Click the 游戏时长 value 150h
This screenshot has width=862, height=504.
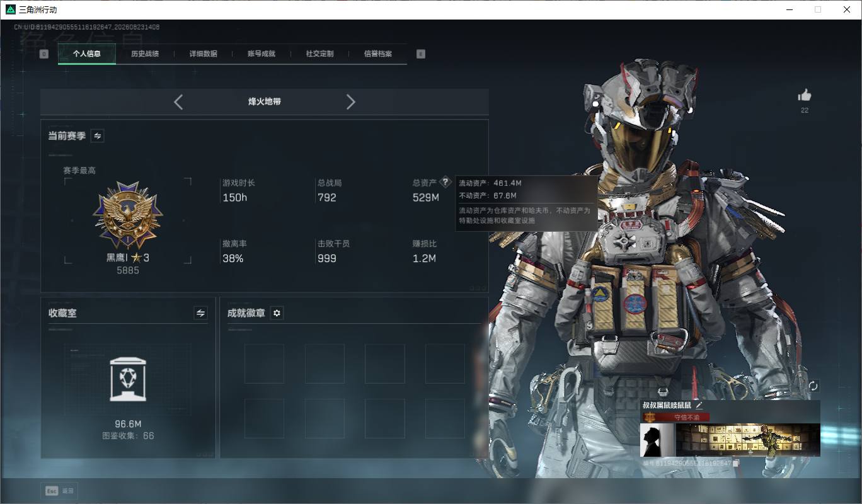click(235, 198)
